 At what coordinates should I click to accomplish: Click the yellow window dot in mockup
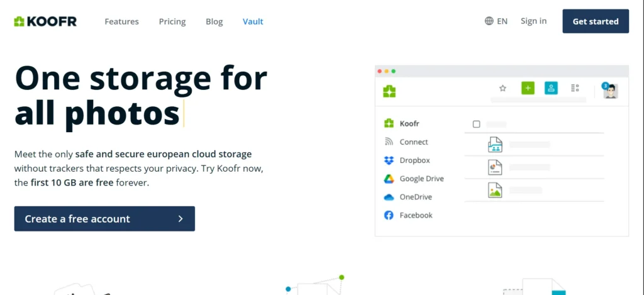pos(387,71)
